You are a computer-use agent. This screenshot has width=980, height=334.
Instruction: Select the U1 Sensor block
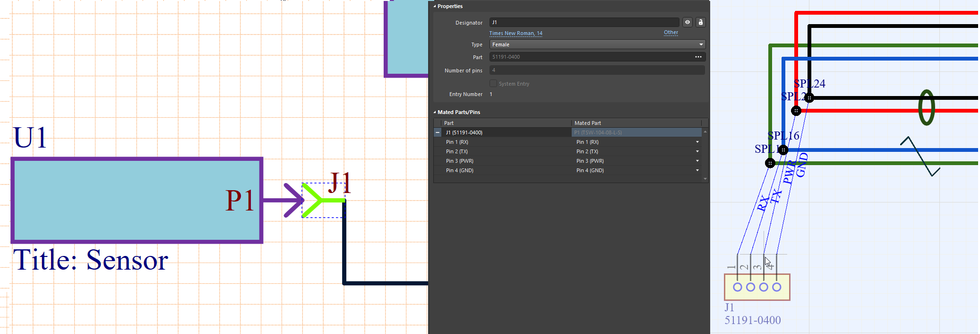point(136,201)
